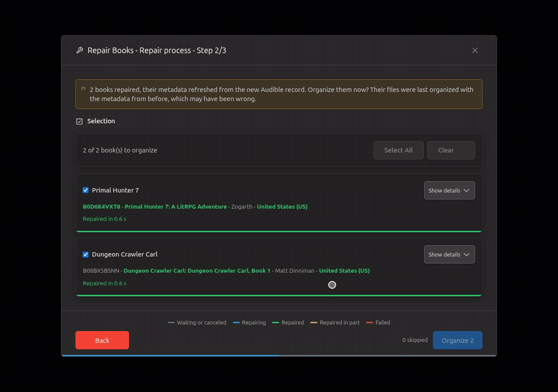Click the 0 skipped label

tap(414, 340)
